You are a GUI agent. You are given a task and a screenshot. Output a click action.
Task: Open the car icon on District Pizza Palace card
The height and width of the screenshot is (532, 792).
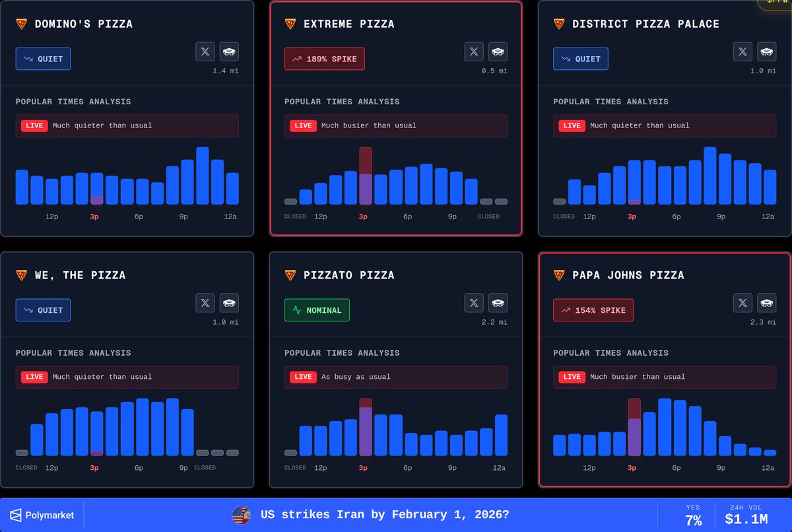pyautogui.click(x=767, y=51)
